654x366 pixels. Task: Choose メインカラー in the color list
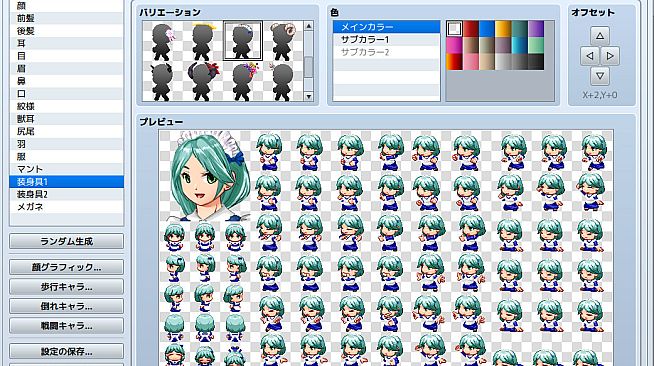pos(386,27)
